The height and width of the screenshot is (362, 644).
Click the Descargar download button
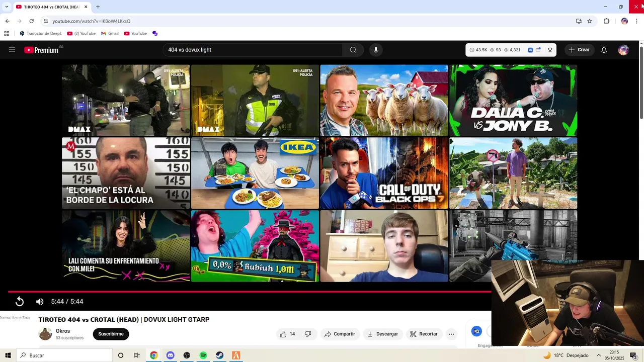pos(383,334)
